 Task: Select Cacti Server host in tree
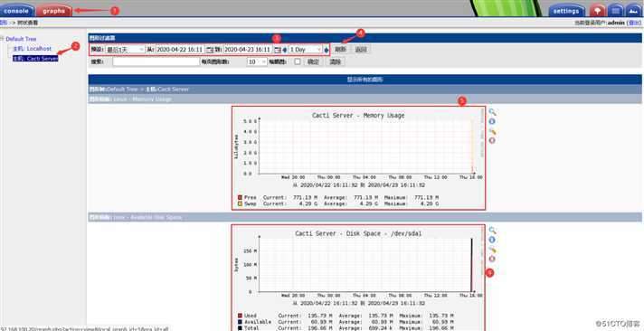click(35, 58)
